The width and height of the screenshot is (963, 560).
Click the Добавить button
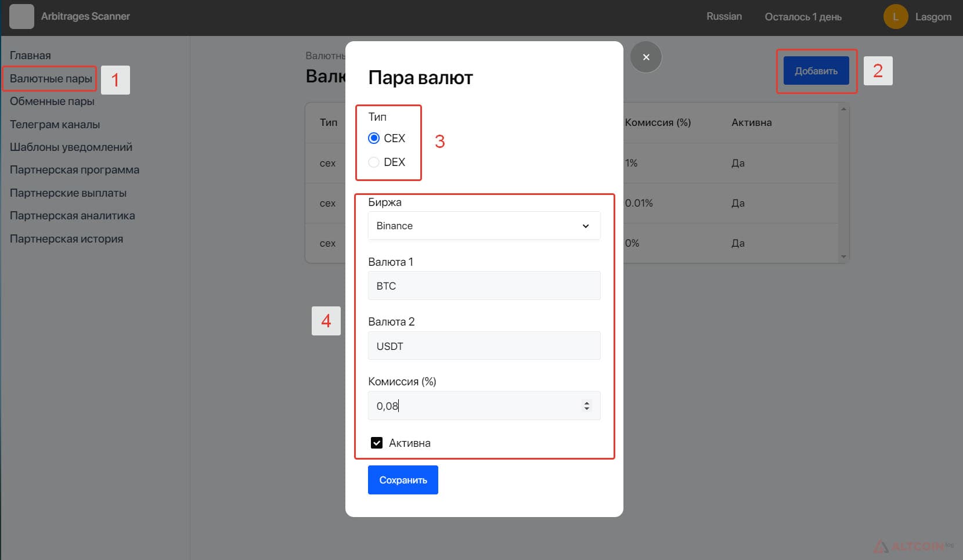click(x=816, y=71)
